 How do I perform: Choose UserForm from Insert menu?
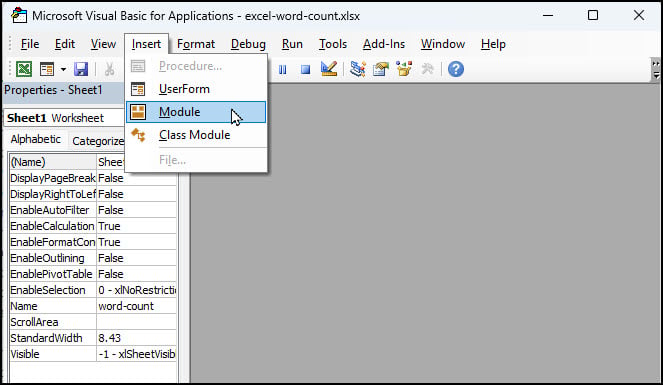tap(196, 89)
